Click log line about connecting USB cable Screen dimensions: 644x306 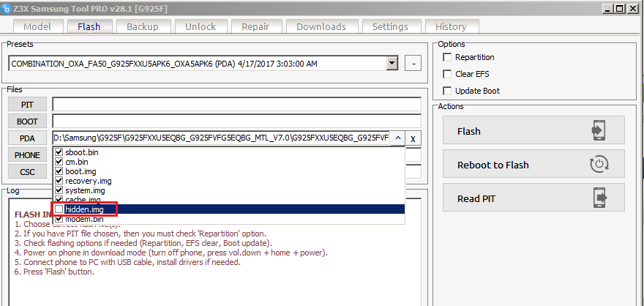[x=128, y=262]
